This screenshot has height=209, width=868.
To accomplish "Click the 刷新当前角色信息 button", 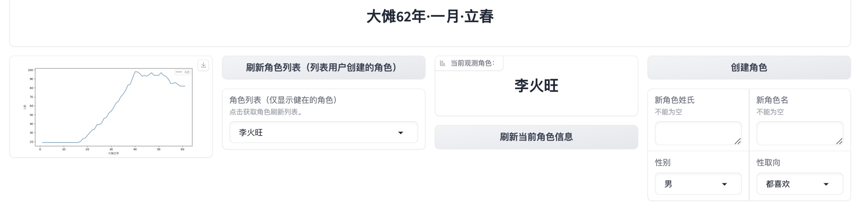I will coord(536,137).
